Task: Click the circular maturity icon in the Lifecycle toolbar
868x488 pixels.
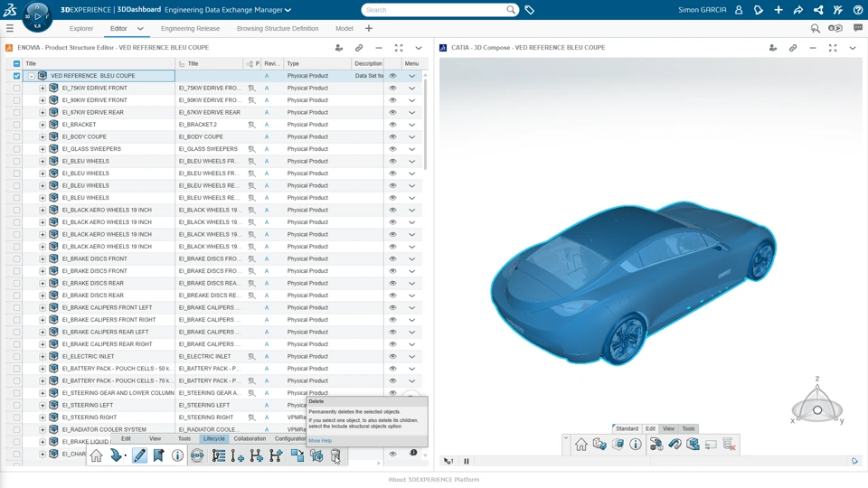Action: 197,455
